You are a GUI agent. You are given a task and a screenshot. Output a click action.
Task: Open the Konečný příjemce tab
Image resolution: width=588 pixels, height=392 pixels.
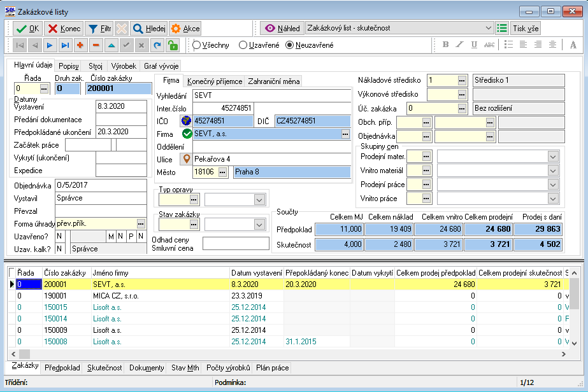[x=214, y=81]
